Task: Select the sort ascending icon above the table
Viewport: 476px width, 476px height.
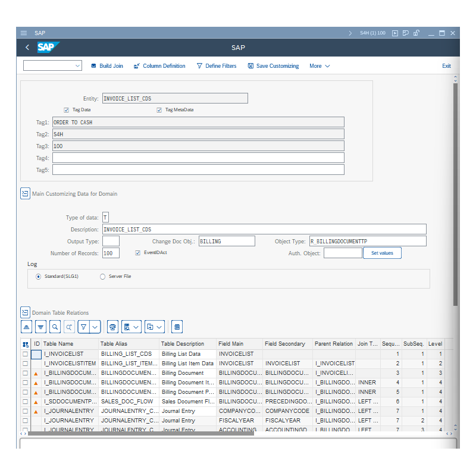Action: pos(26,326)
